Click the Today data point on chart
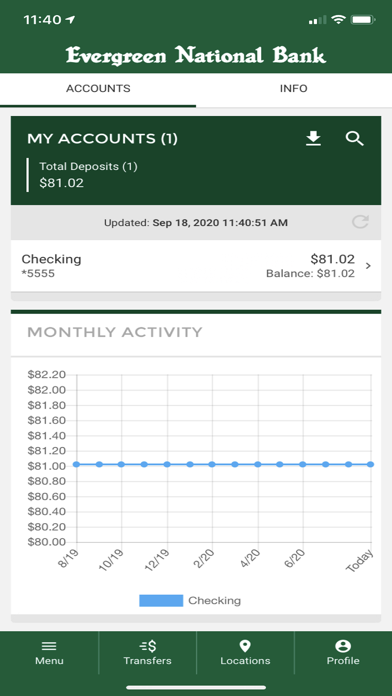The width and height of the screenshot is (392, 696). click(371, 464)
